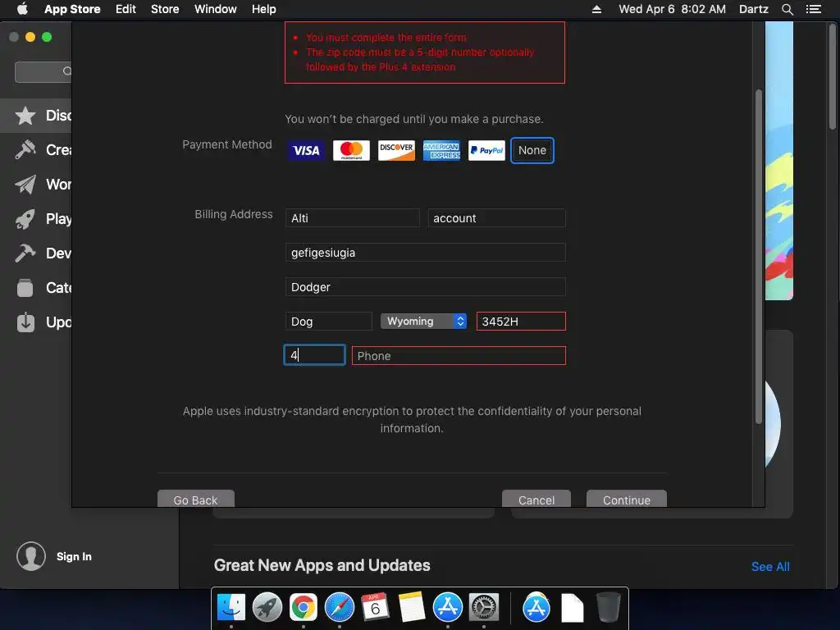Open the Window menu

[x=216, y=9]
